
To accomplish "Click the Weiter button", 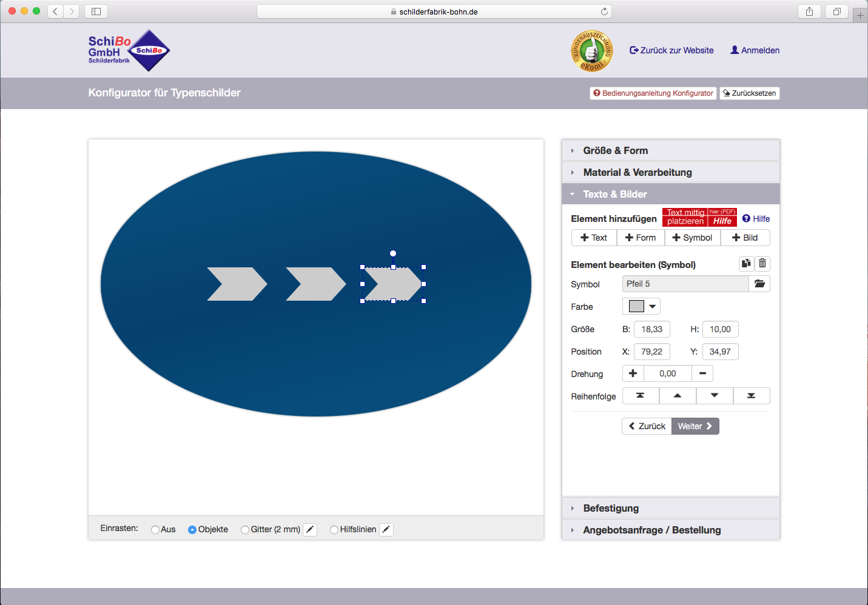I will click(x=695, y=426).
